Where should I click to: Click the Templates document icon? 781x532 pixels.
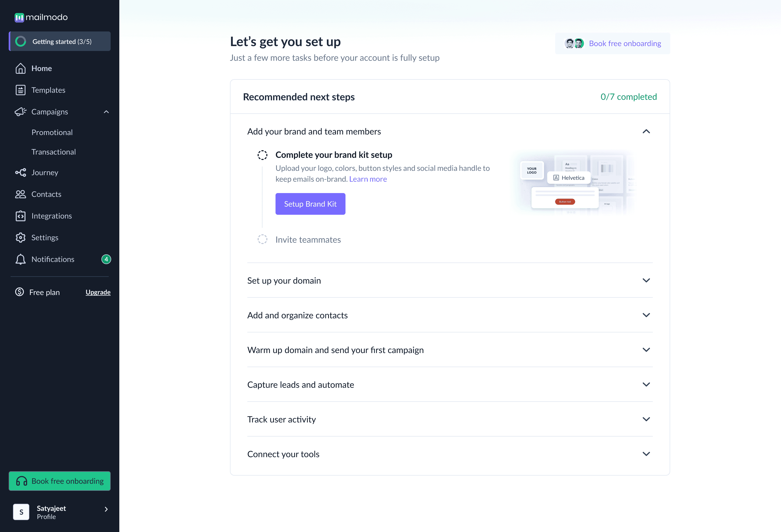(x=21, y=90)
